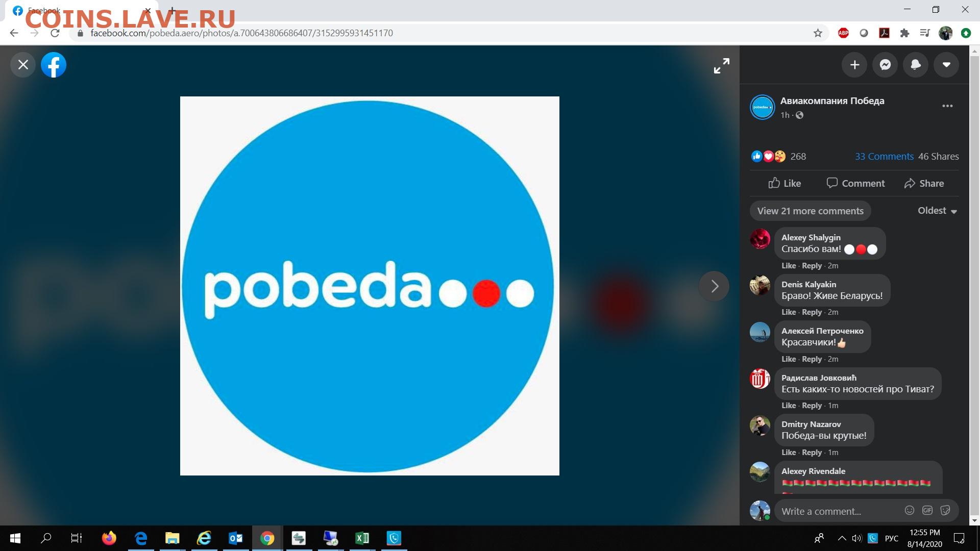Open the post options three-dot menu

click(x=947, y=106)
